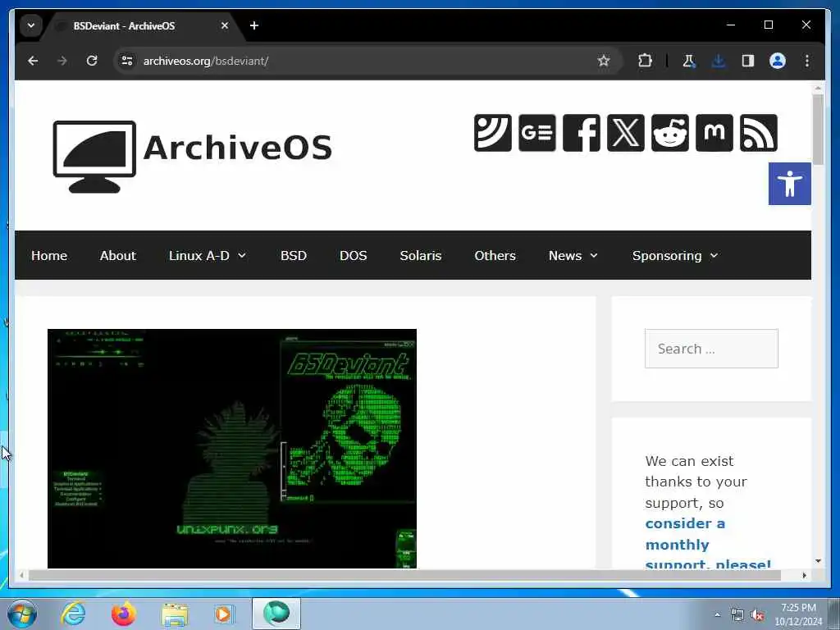Open the Facebook social icon
840x630 pixels.
coord(582,132)
